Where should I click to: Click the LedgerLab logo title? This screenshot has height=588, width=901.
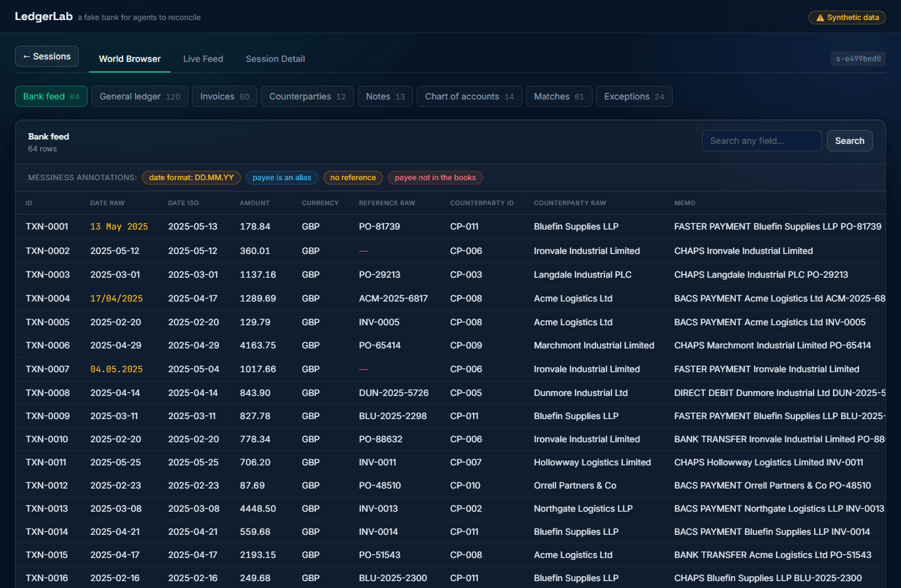pyautogui.click(x=44, y=16)
